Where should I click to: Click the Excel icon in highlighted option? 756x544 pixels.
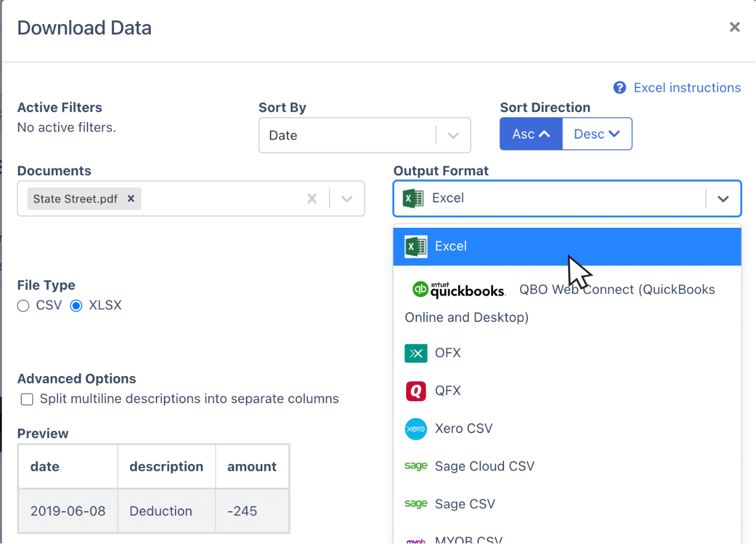pos(416,247)
